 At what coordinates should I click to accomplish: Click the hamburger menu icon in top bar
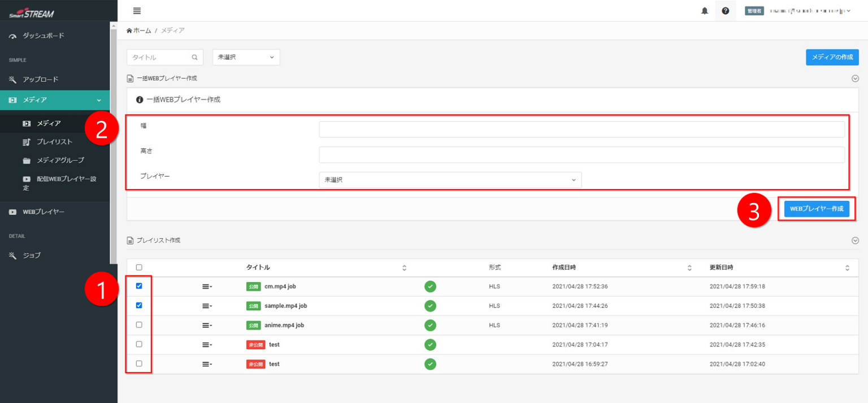pos(137,11)
